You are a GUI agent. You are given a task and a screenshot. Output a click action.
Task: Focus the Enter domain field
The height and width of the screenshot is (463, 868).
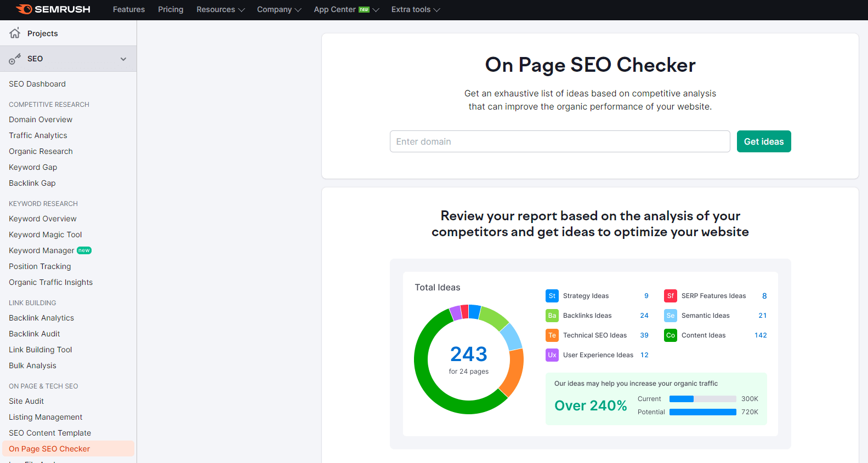[x=560, y=141]
